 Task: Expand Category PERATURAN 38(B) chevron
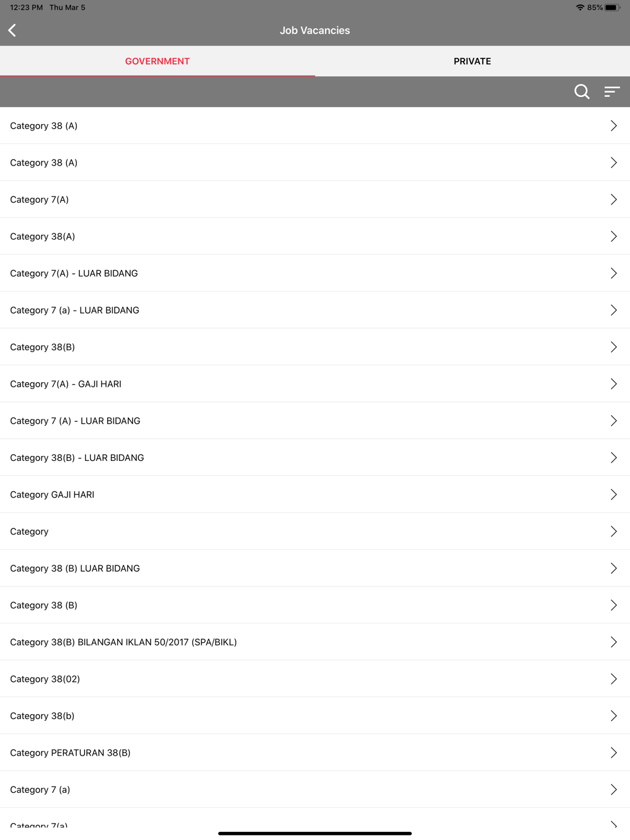[614, 753]
